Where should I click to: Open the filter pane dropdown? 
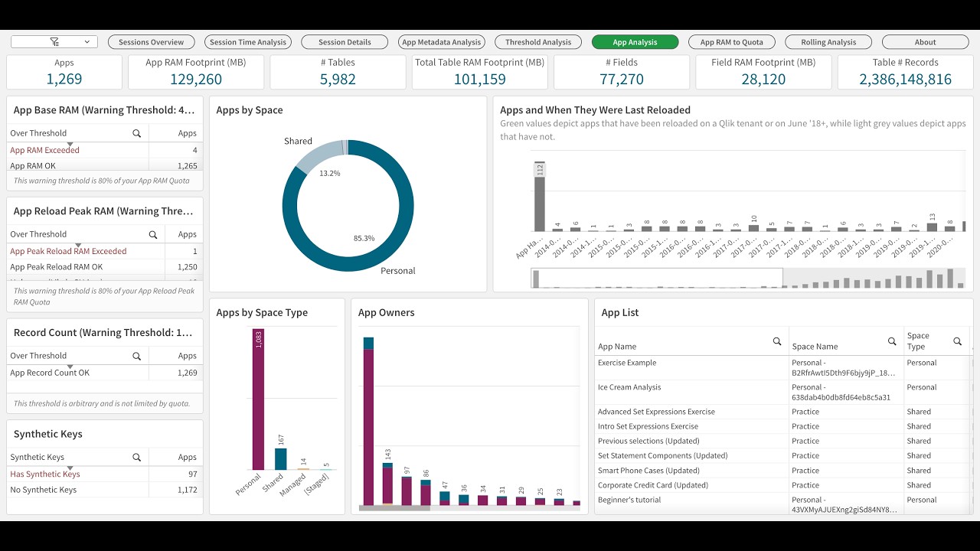pyautogui.click(x=54, y=42)
